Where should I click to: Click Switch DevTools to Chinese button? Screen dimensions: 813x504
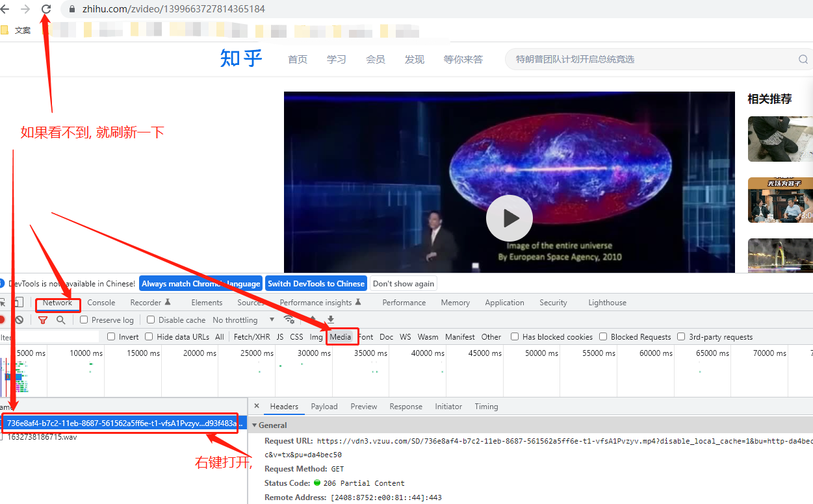coord(316,283)
